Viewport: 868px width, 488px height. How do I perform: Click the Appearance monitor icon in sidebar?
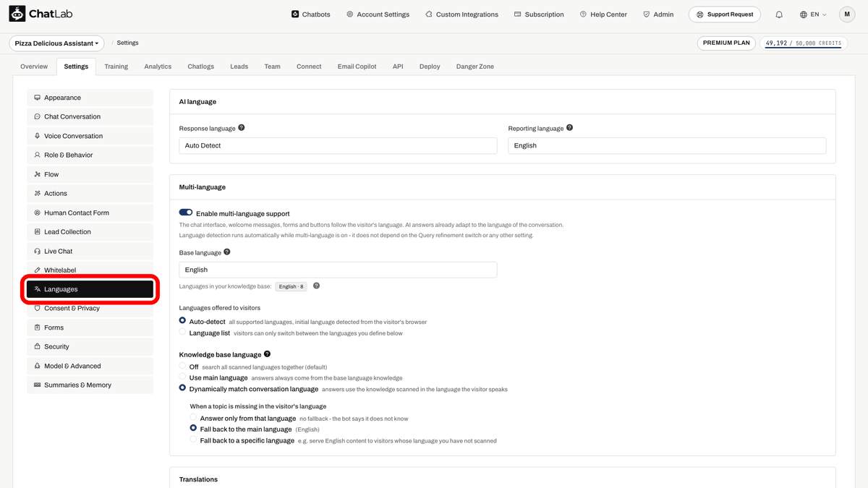(37, 98)
